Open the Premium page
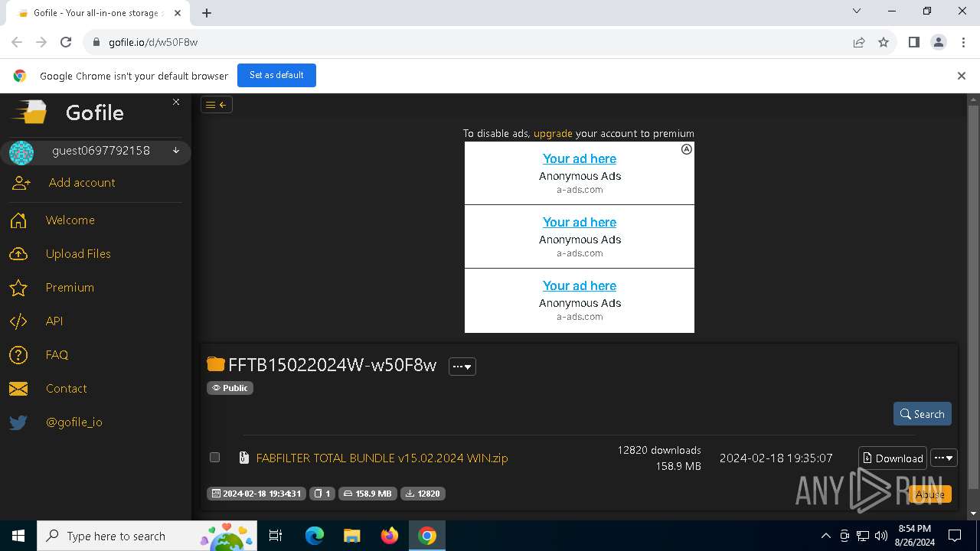This screenshot has width=980, height=551. coord(70,288)
